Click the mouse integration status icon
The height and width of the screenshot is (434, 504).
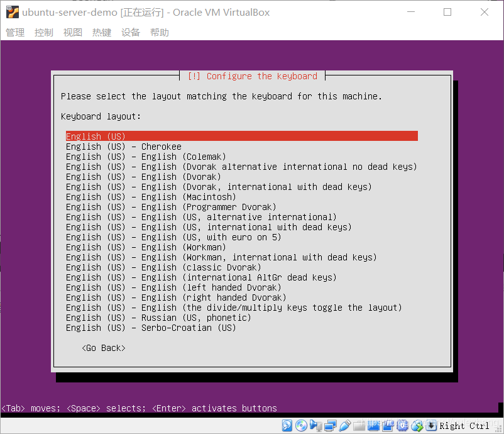[x=417, y=426]
